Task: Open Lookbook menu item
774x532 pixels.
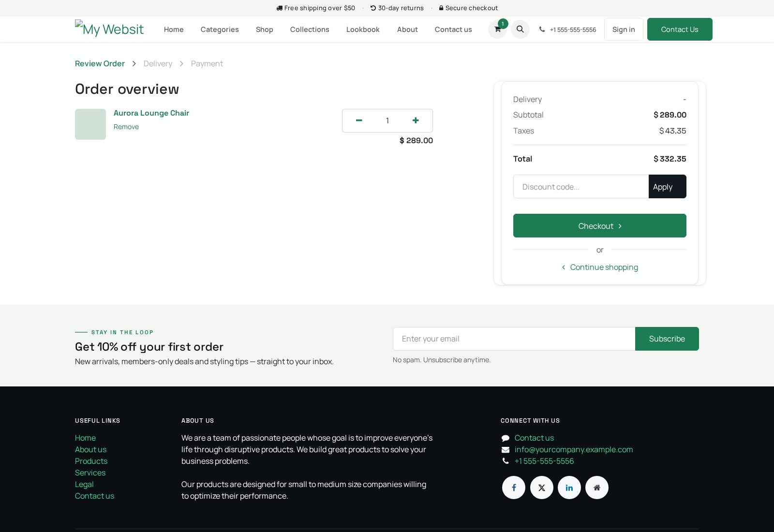Action: 363,30
